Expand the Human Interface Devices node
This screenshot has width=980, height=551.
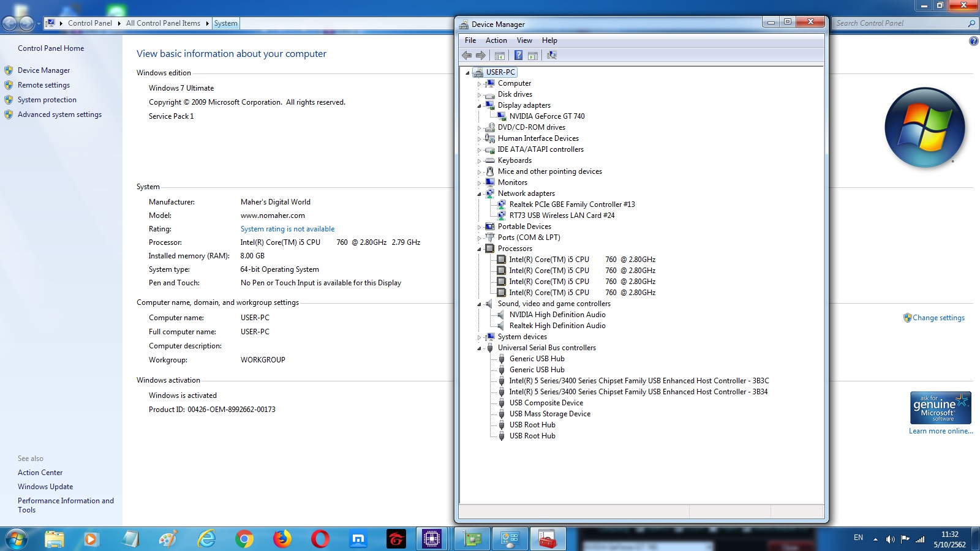pos(480,139)
